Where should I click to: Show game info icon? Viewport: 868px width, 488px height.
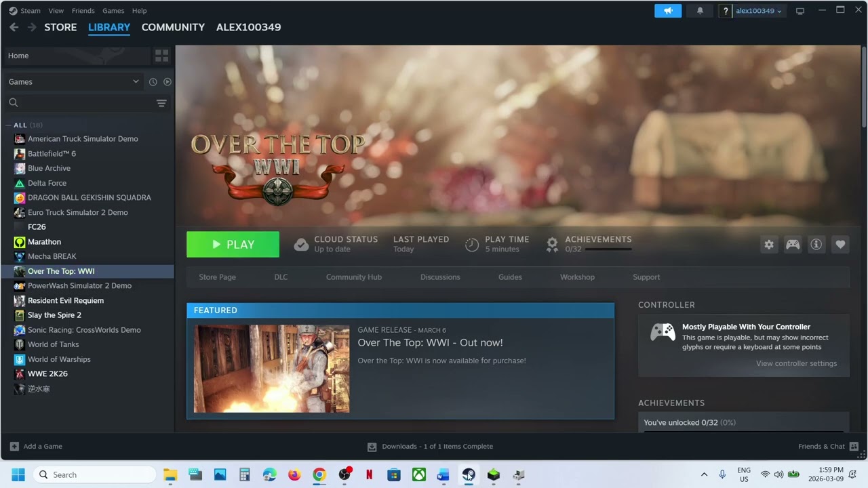click(x=816, y=245)
